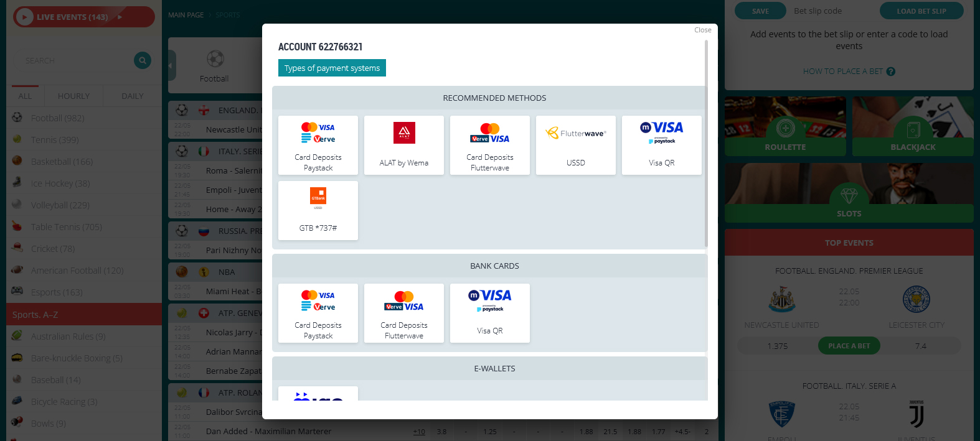Close the payment account dialog
The width and height of the screenshot is (980, 441).
point(703,30)
